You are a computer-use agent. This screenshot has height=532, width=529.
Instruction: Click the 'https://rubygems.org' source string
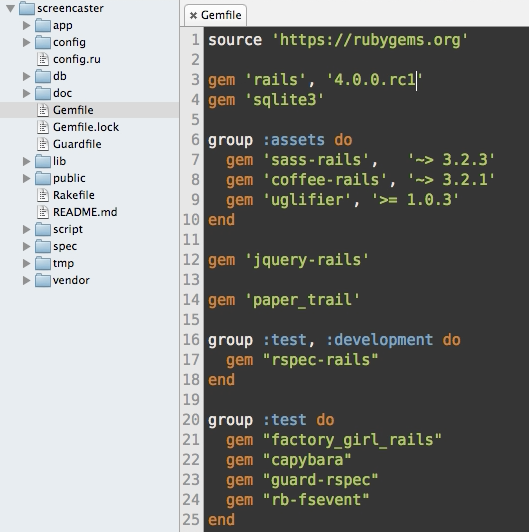[x=370, y=40]
